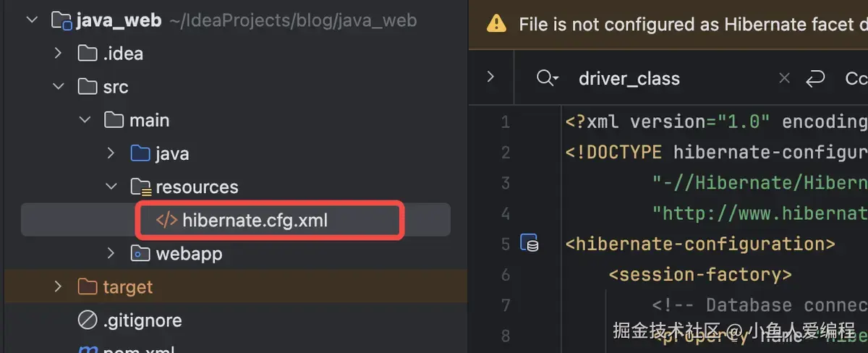Collapse the src folder

tap(58, 87)
